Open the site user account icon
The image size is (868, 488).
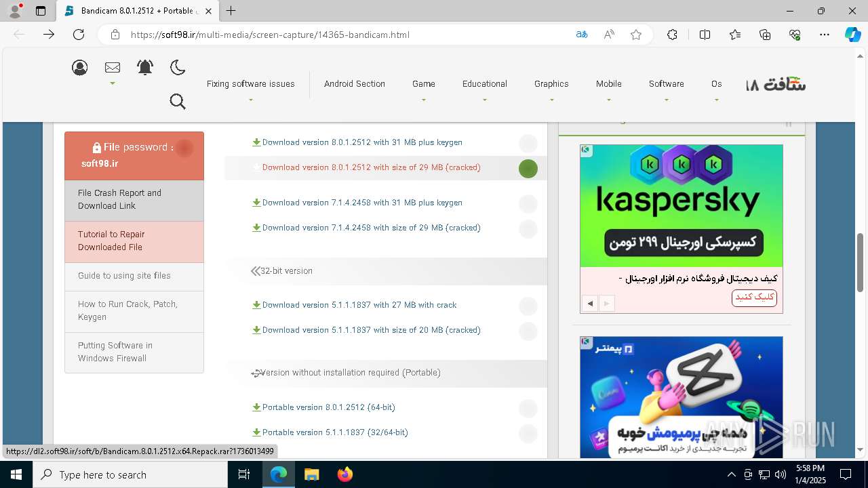point(80,68)
